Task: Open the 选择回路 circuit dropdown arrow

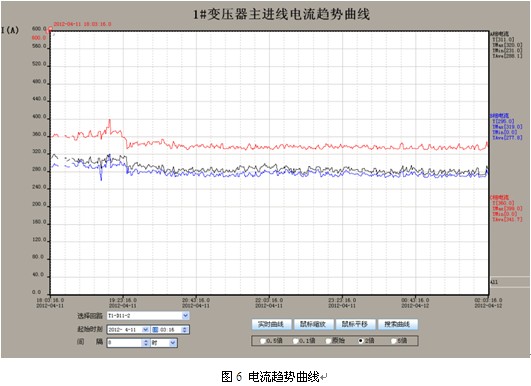Action: [185, 316]
